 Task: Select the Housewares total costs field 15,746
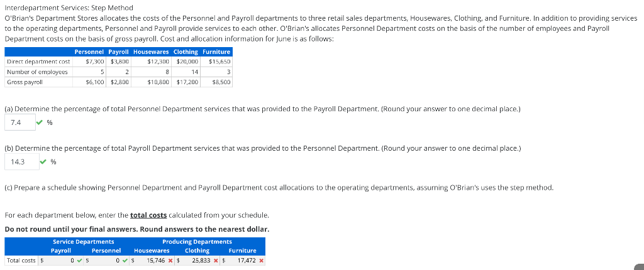coord(152,261)
